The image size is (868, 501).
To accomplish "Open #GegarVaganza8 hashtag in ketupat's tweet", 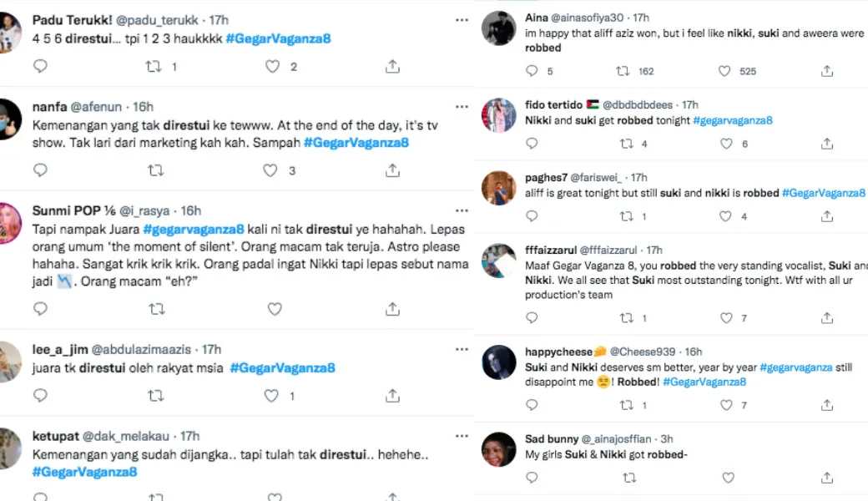I will (84, 472).
